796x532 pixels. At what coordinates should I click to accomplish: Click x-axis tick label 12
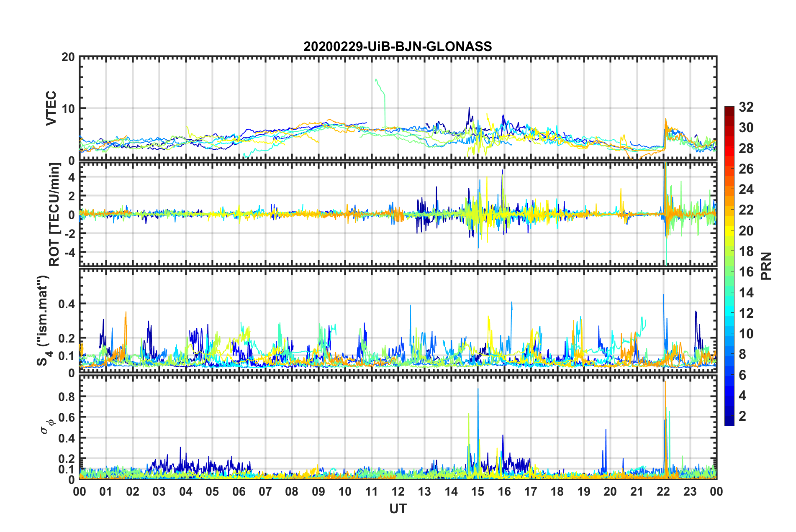pos(398,491)
